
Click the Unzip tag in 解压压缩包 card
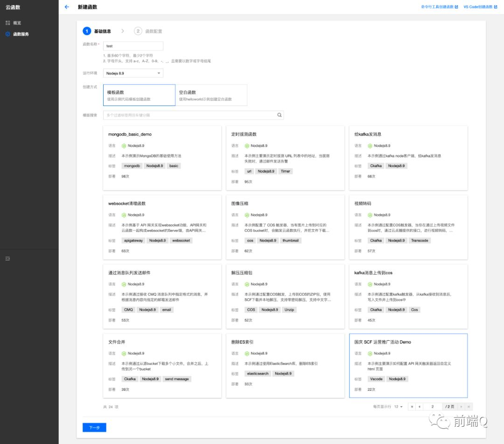pyautogui.click(x=289, y=310)
